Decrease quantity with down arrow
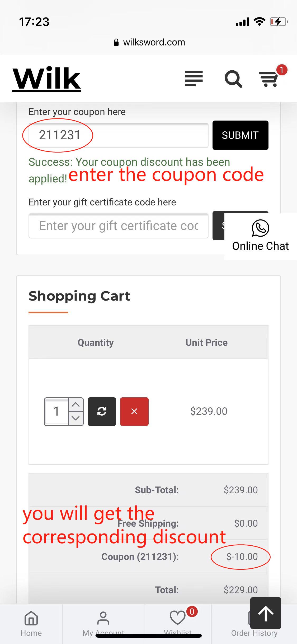The image size is (297, 644). [x=76, y=418]
